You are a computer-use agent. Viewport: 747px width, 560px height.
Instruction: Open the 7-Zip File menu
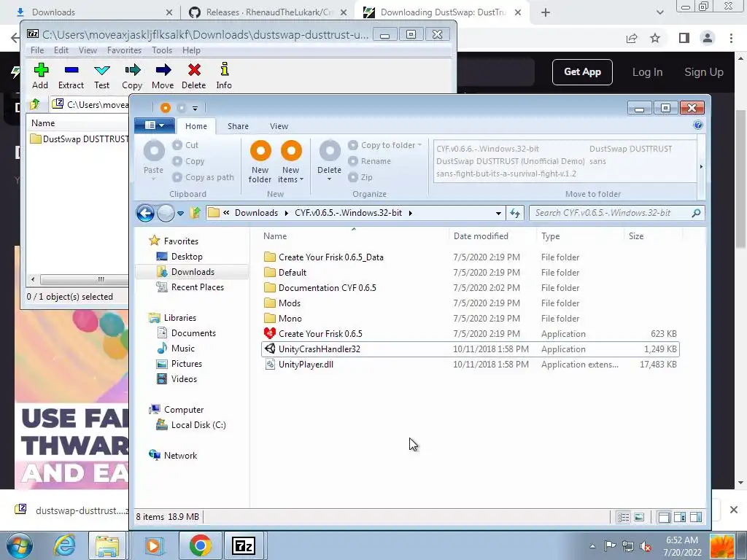tap(37, 50)
